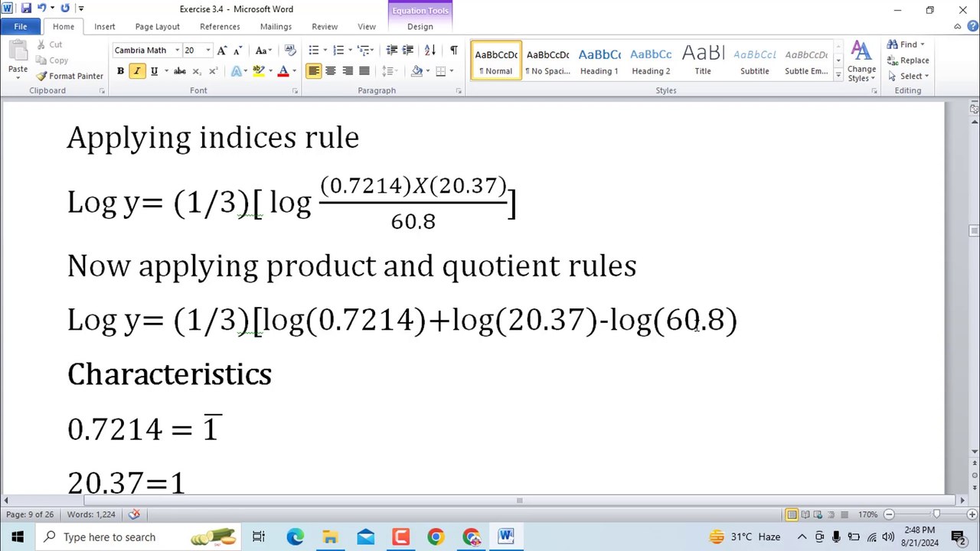
Task: Switch to the Equation Tools Design tab
Action: pyautogui.click(x=420, y=27)
